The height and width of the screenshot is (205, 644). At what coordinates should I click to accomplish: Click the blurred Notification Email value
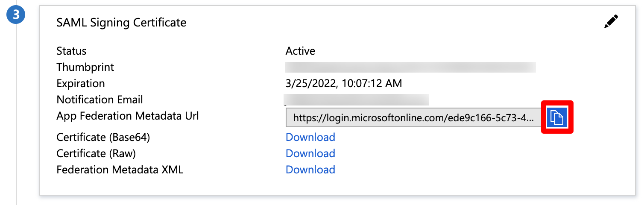tap(357, 100)
